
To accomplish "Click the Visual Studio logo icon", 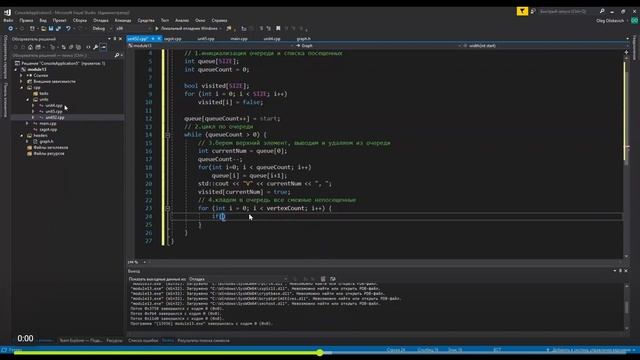I will (7, 12).
